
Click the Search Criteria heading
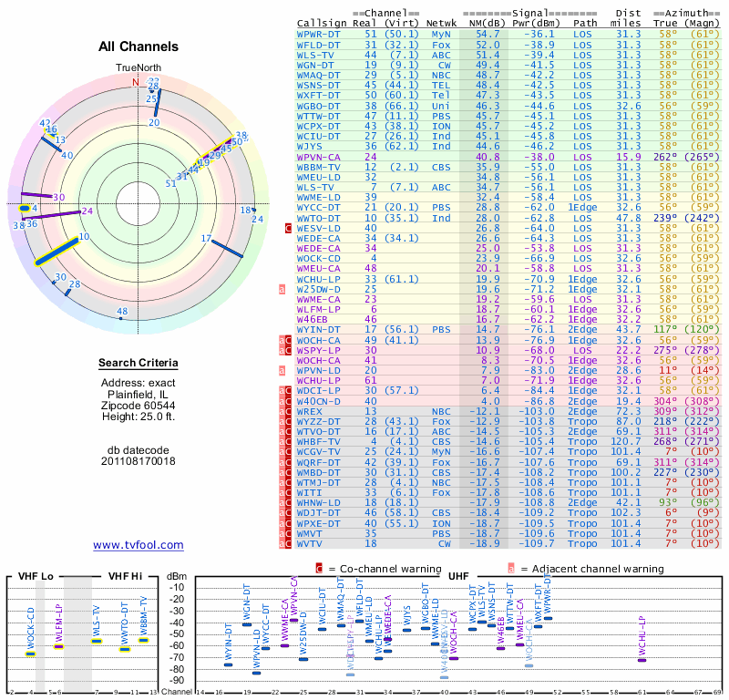(x=139, y=363)
